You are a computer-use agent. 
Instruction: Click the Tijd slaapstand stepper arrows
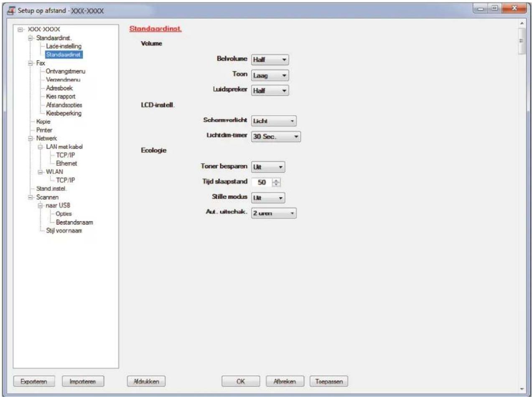tap(275, 182)
